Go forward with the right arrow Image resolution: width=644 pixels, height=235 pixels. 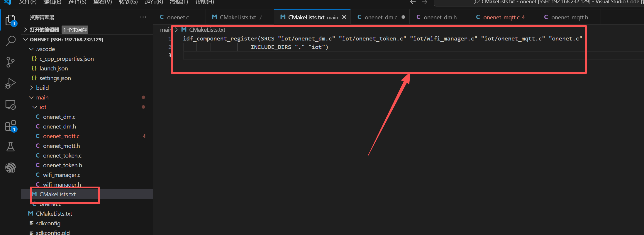(x=424, y=2)
